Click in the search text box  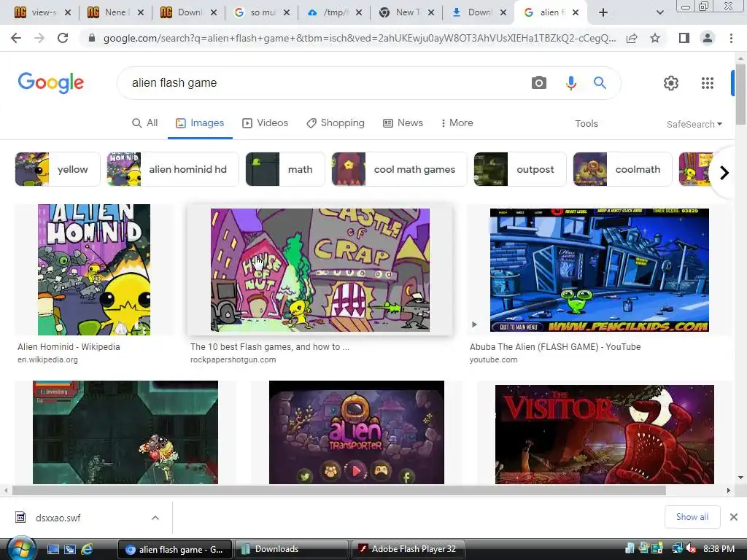pos(324,83)
